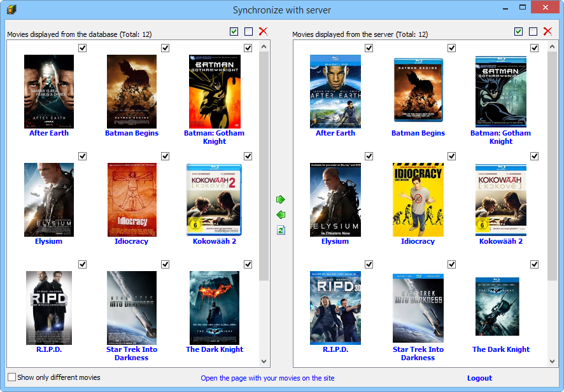Uncheck R.I.P.D. in the database list

82,264
